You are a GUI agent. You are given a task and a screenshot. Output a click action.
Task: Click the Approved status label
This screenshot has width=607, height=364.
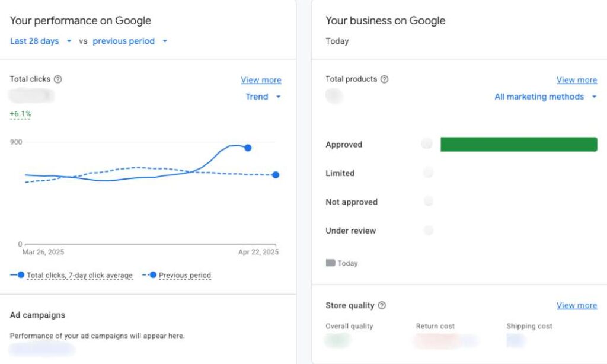point(344,145)
